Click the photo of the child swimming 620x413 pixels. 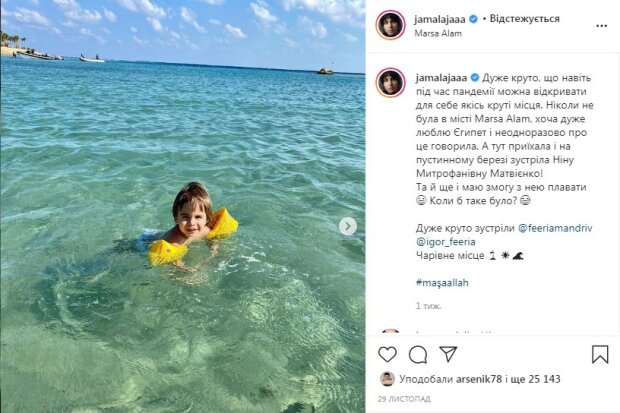coord(183,206)
